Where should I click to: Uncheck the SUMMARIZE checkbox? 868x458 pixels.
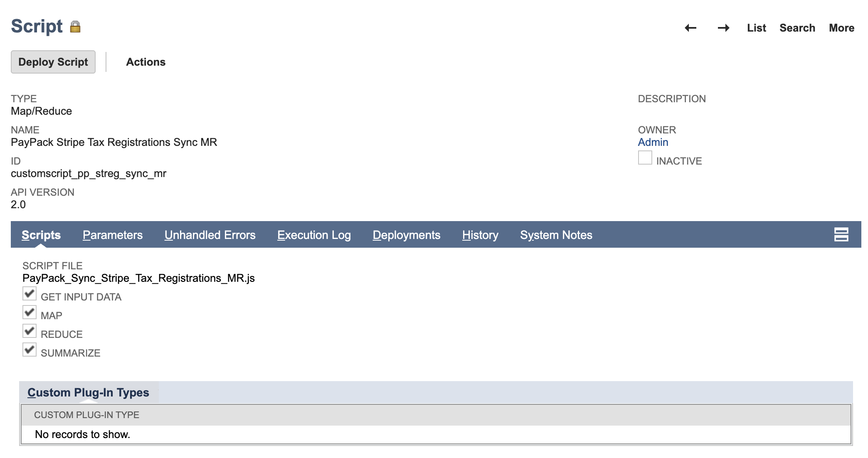[29, 350]
